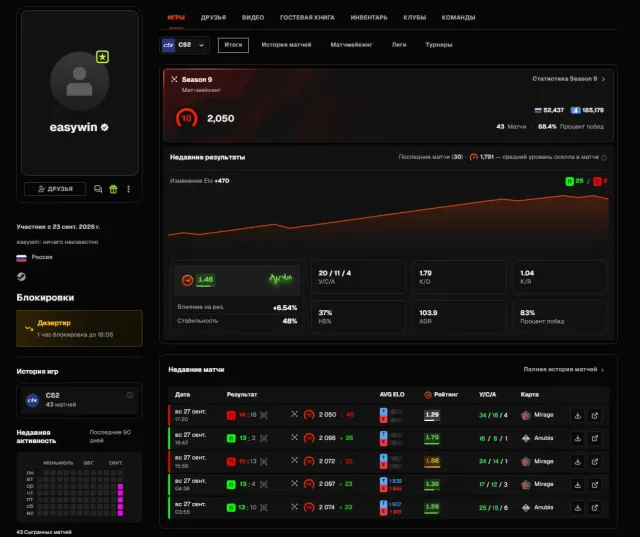Download demo for the 13:10 Anubis match
Viewport: 640px width, 537px height.
[578, 508]
